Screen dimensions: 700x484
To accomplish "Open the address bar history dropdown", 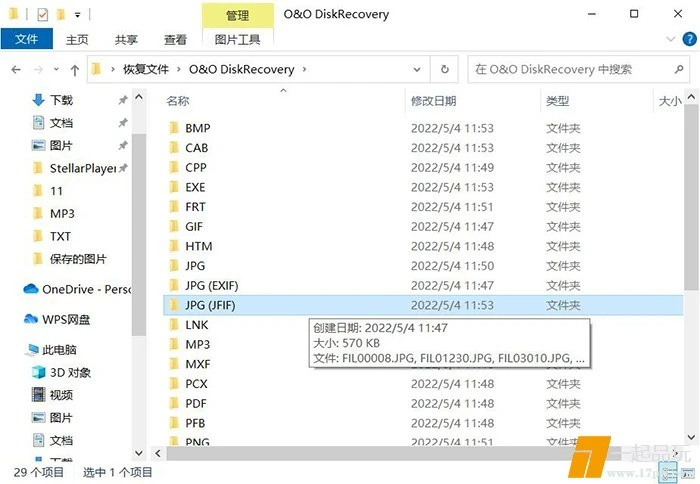I will (416, 70).
